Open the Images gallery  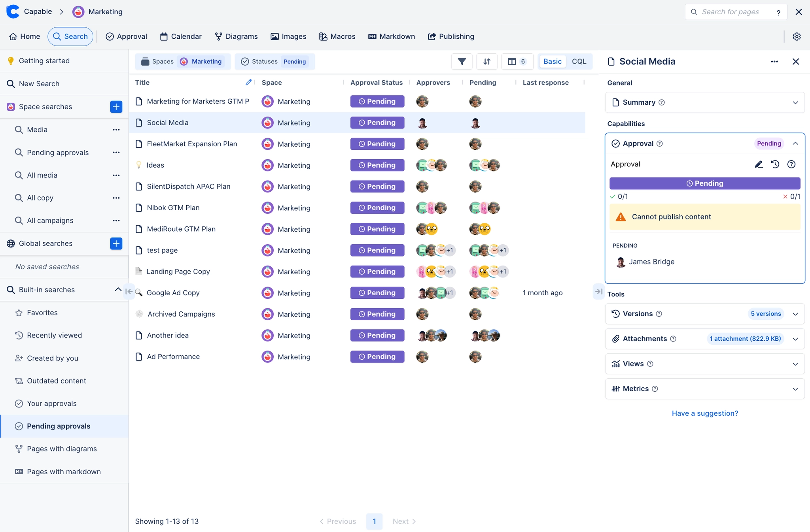pyautogui.click(x=288, y=36)
